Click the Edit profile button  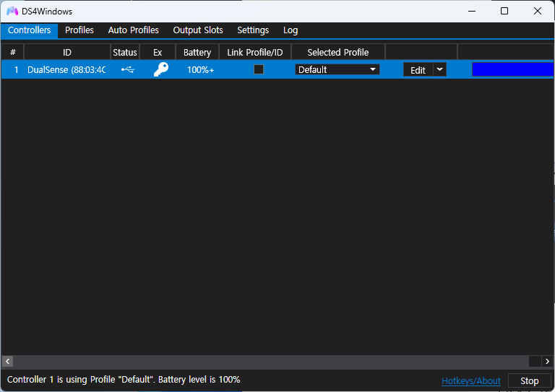(418, 70)
